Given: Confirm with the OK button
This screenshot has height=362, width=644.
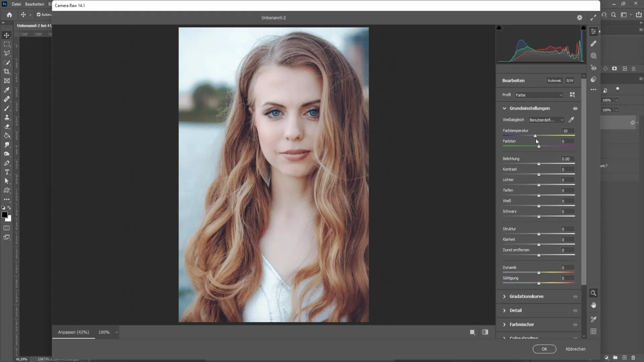Looking at the screenshot, I should tap(544, 349).
